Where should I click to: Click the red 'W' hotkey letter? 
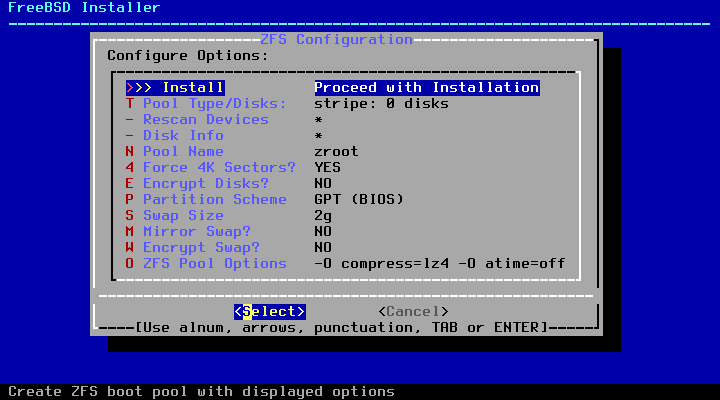coord(129,248)
